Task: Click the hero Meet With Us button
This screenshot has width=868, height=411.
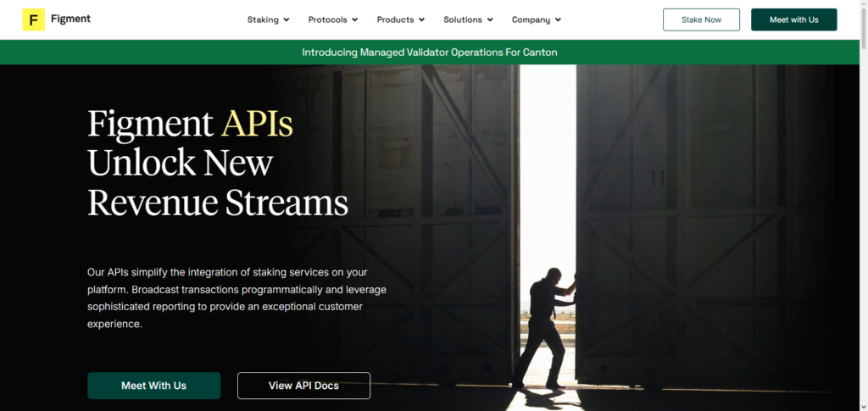Action: [154, 386]
